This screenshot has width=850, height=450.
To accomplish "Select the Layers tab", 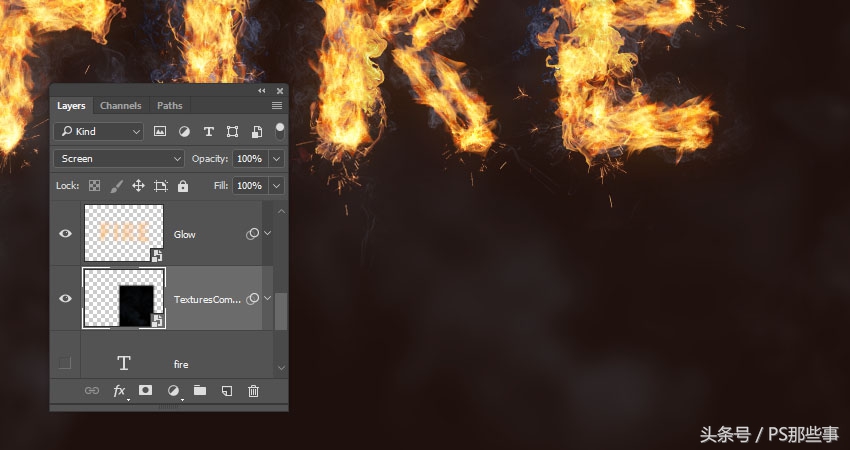I will (x=71, y=106).
